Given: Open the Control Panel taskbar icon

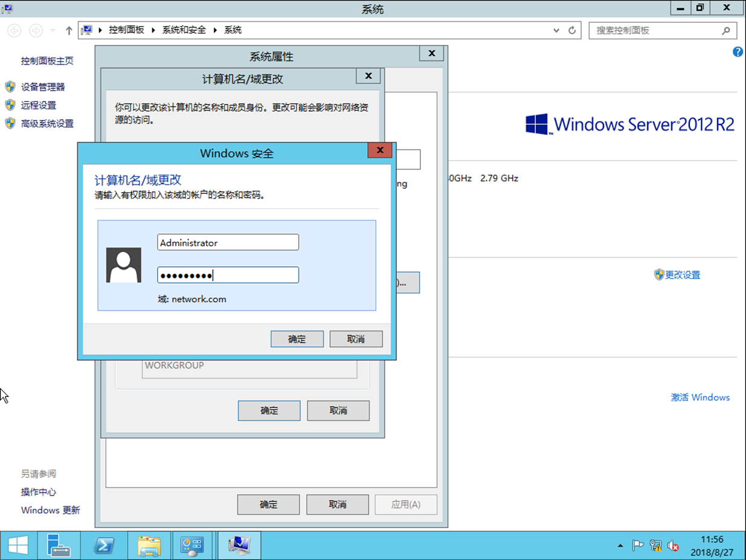Looking at the screenshot, I should click(193, 546).
